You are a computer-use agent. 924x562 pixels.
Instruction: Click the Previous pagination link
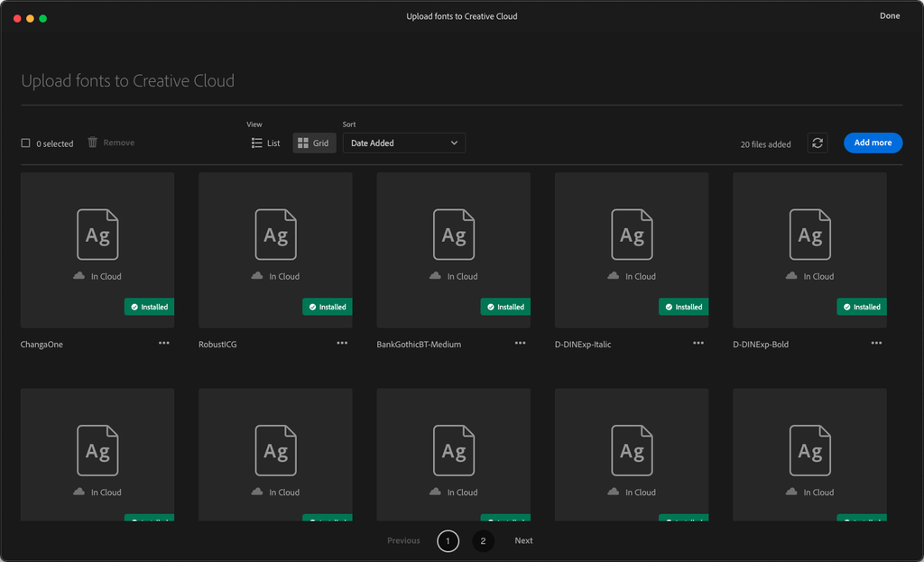click(403, 540)
